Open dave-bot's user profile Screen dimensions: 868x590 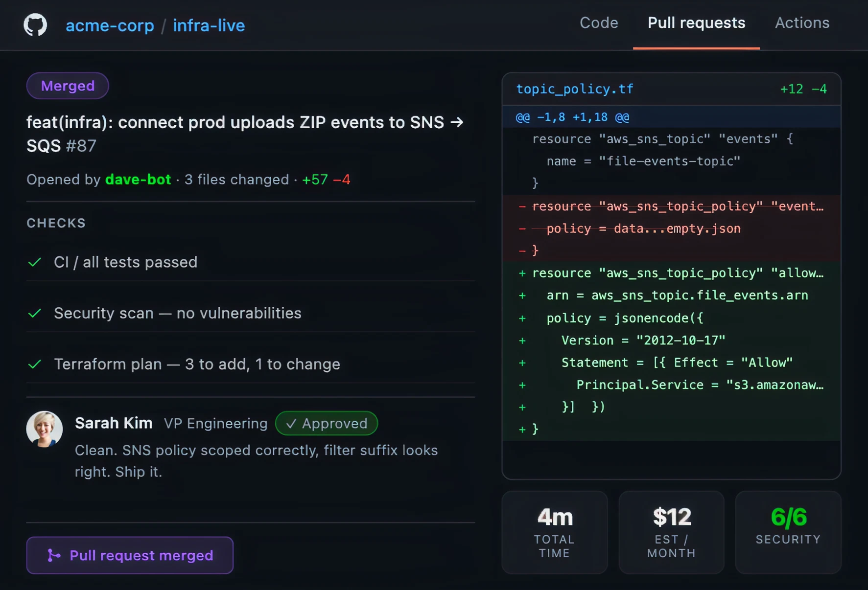(138, 180)
